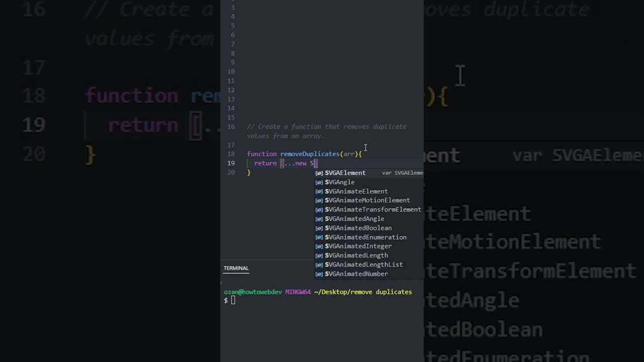This screenshot has width=644, height=362.
Task: Click terminal path '~/Desktop/remove duplicates'
Action: point(363,292)
